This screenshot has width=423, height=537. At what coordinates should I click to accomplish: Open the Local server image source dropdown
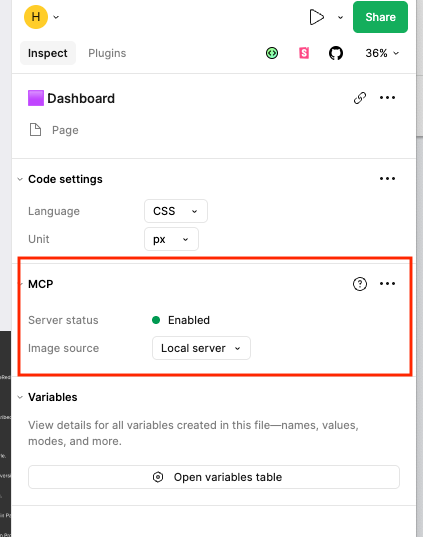(201, 348)
